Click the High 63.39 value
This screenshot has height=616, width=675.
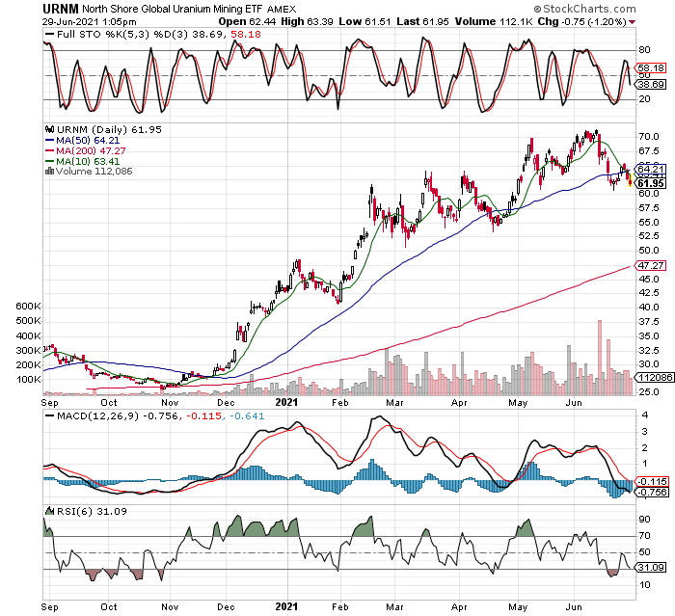pyautogui.click(x=307, y=21)
